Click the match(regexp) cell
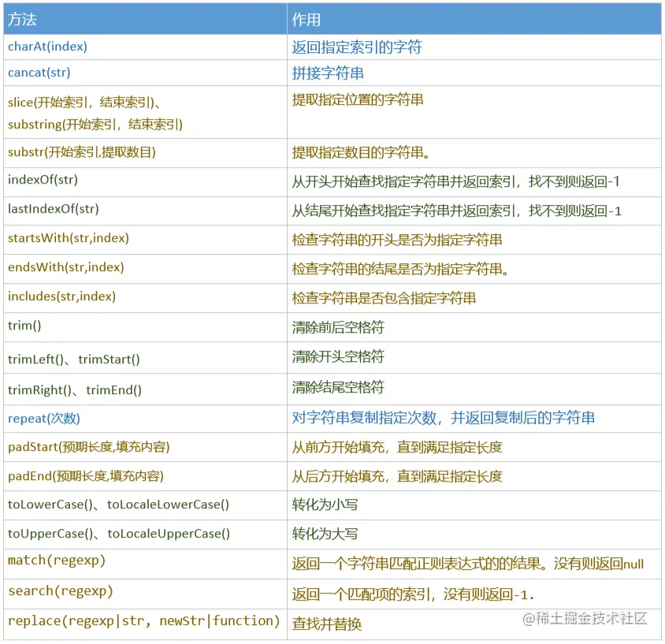665x644 pixels. 145,564
